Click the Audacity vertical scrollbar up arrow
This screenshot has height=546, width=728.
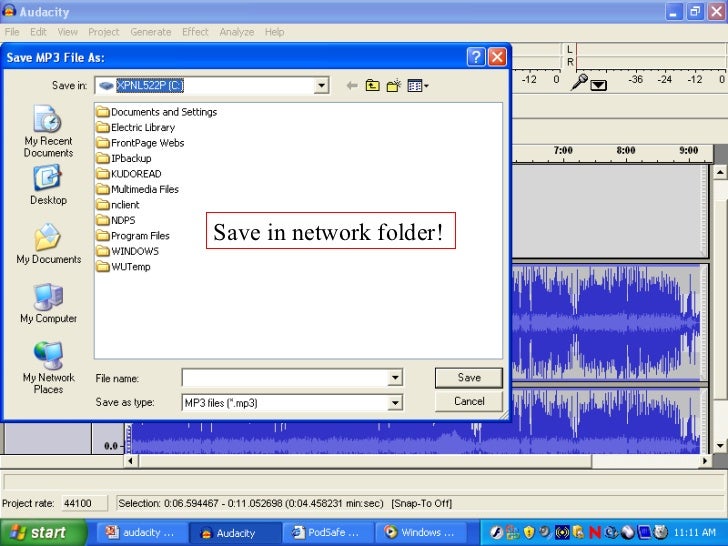[720, 173]
